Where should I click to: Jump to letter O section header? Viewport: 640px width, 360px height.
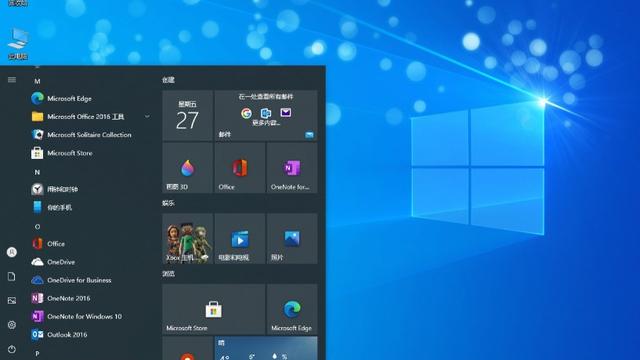pyautogui.click(x=37, y=227)
